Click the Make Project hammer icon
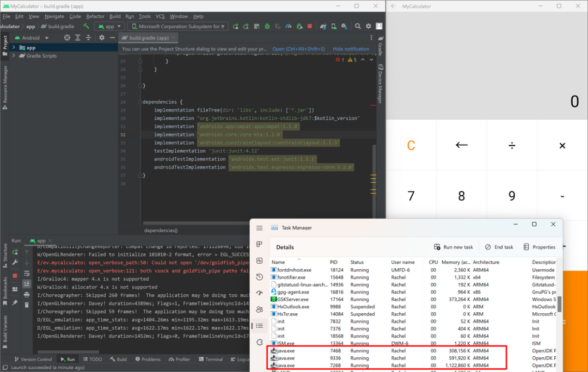The height and width of the screenshot is (372, 588). [86, 26]
